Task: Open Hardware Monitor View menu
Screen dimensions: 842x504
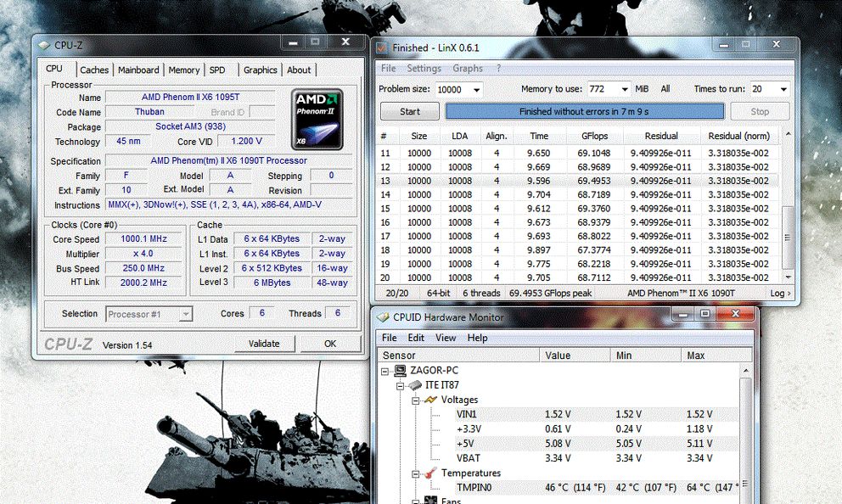Action: [x=446, y=338]
